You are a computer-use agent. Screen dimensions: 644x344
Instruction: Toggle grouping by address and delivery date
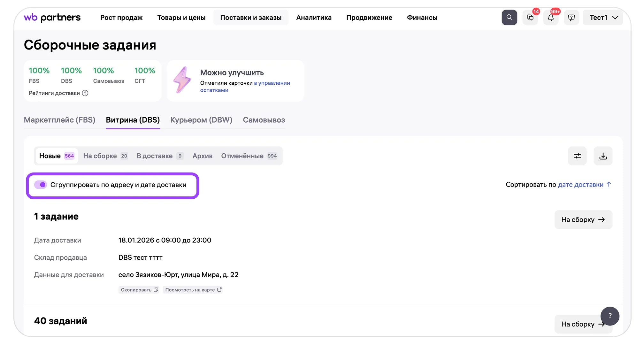point(41,185)
